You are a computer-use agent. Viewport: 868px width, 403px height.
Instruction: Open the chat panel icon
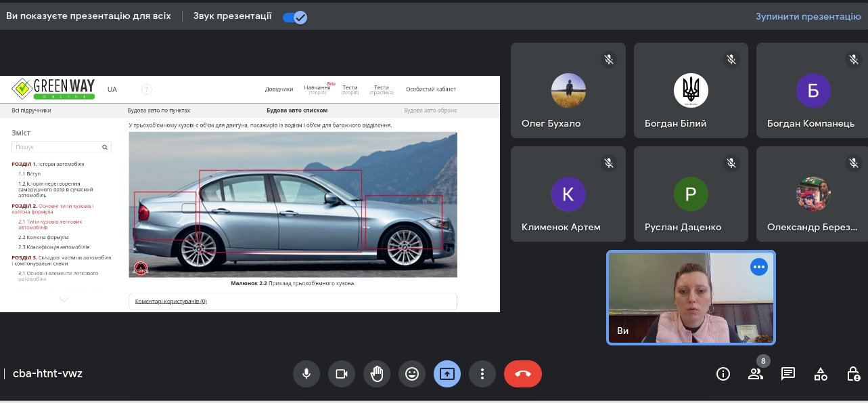[x=787, y=374]
